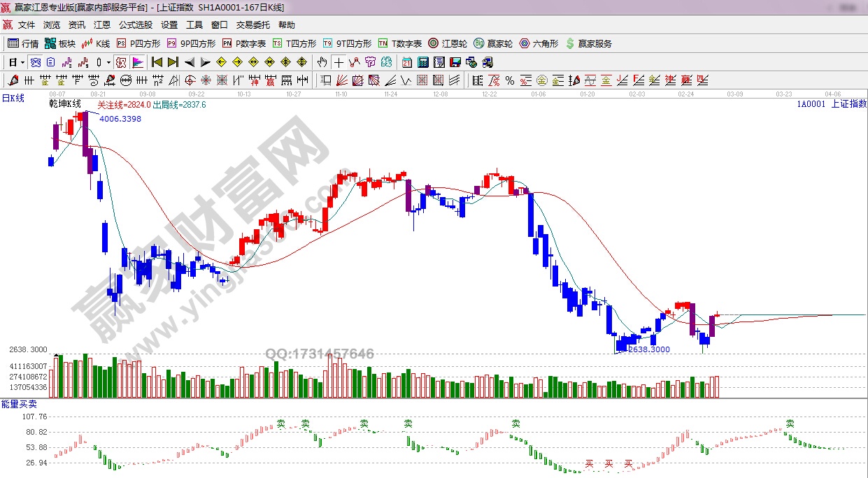Click the 11-24 date on time axis

tap(390, 93)
